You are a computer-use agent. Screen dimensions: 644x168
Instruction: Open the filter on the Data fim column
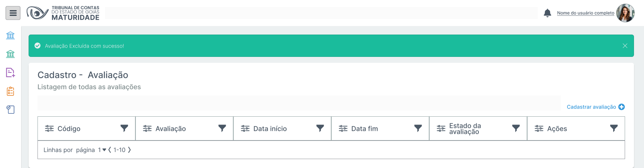pos(418,128)
